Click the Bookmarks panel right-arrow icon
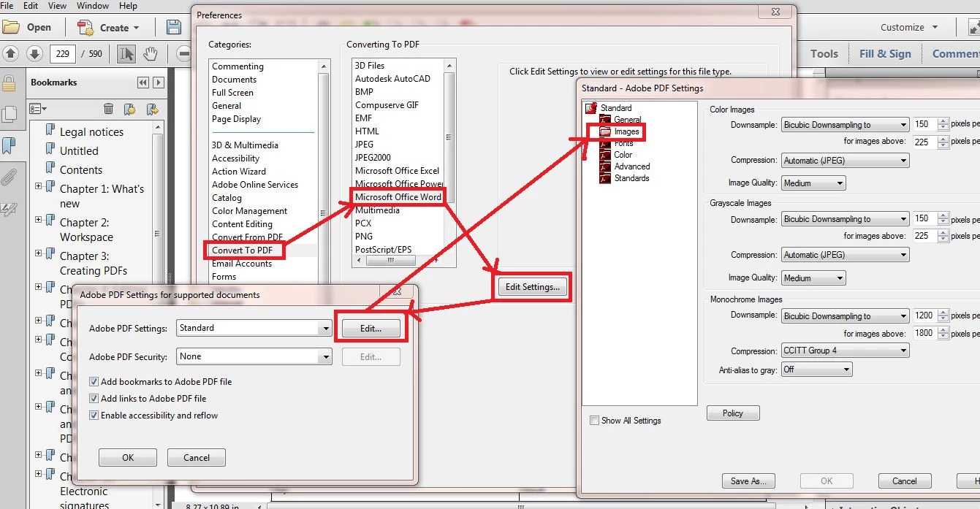 pos(158,83)
